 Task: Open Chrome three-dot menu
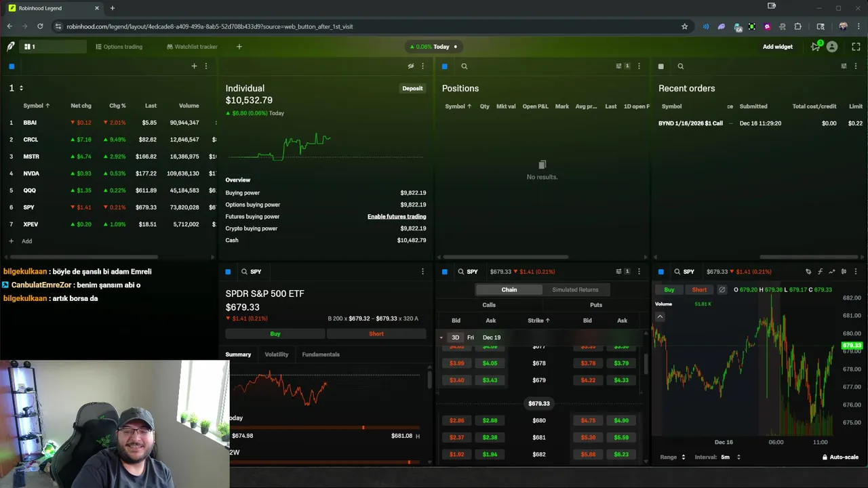(859, 26)
